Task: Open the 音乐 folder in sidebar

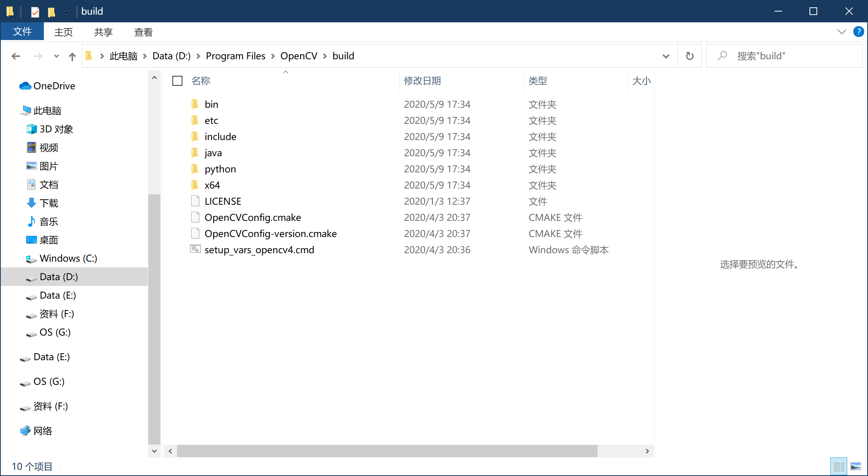Action: point(48,222)
